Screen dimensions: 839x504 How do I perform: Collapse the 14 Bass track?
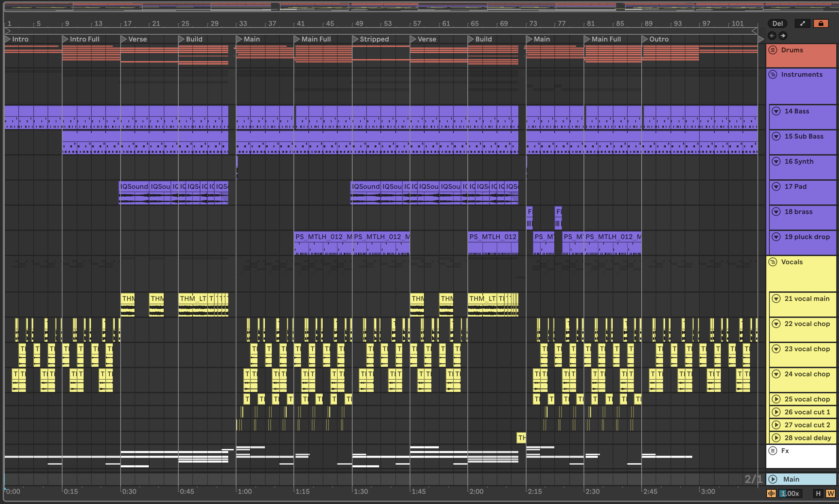776,111
